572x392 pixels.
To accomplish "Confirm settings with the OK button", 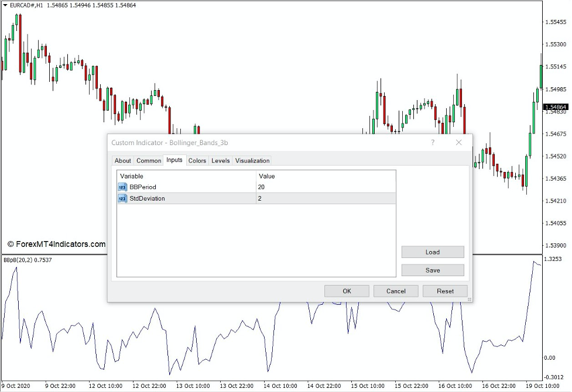I will pos(347,291).
